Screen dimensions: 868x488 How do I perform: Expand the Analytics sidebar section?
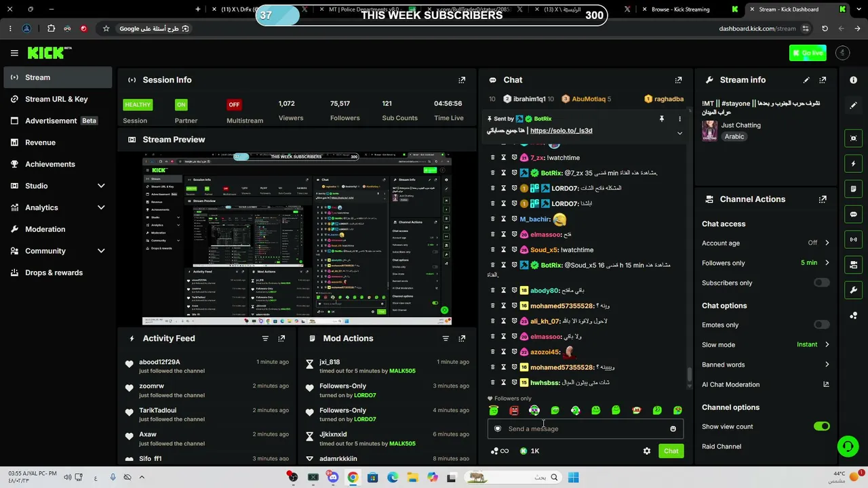point(101,207)
